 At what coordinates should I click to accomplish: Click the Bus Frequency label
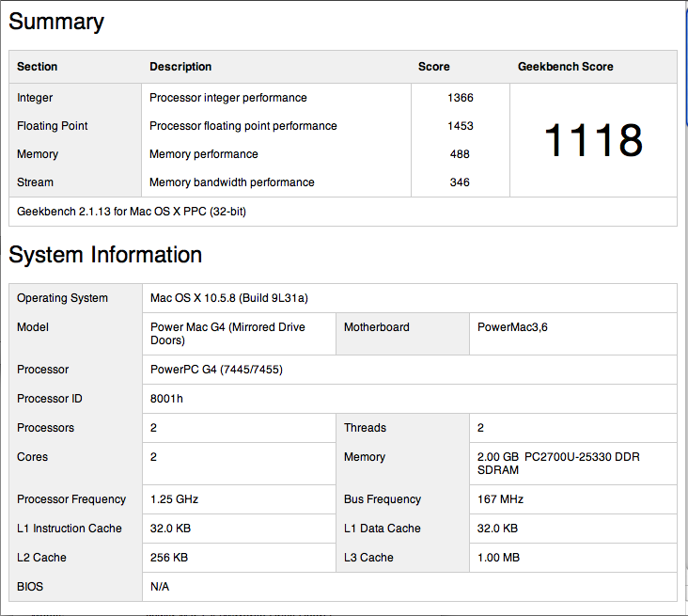[x=383, y=499]
